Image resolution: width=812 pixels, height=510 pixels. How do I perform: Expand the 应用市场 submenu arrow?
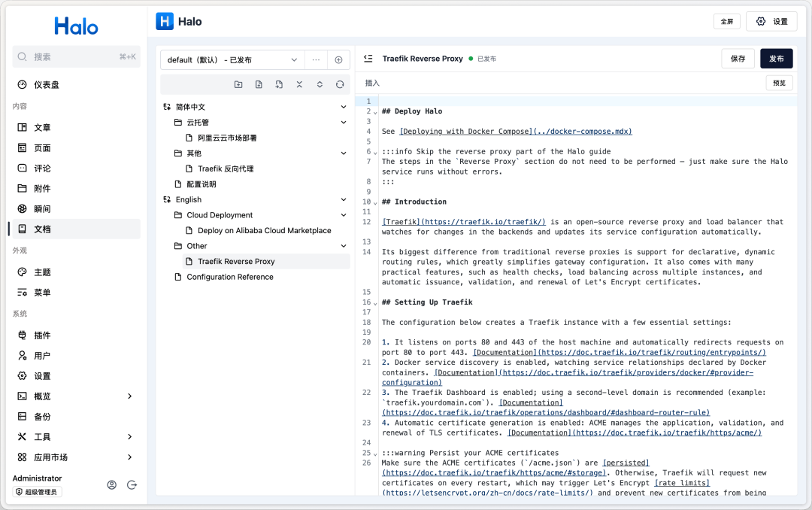coord(129,457)
